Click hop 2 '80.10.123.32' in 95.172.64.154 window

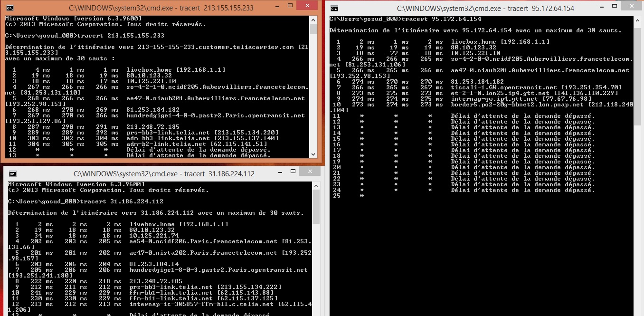474,48
